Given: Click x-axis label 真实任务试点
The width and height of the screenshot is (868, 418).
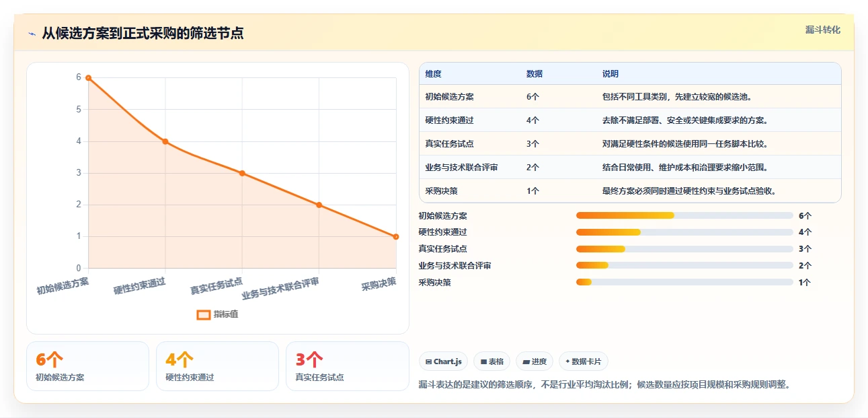Looking at the screenshot, I should [x=216, y=286].
